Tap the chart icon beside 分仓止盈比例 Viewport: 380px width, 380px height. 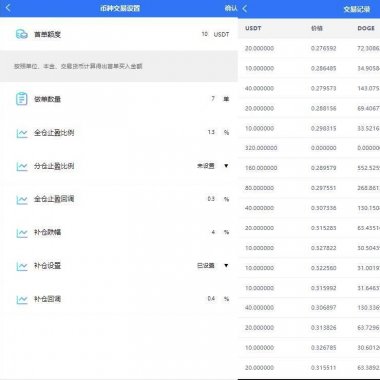(x=22, y=166)
